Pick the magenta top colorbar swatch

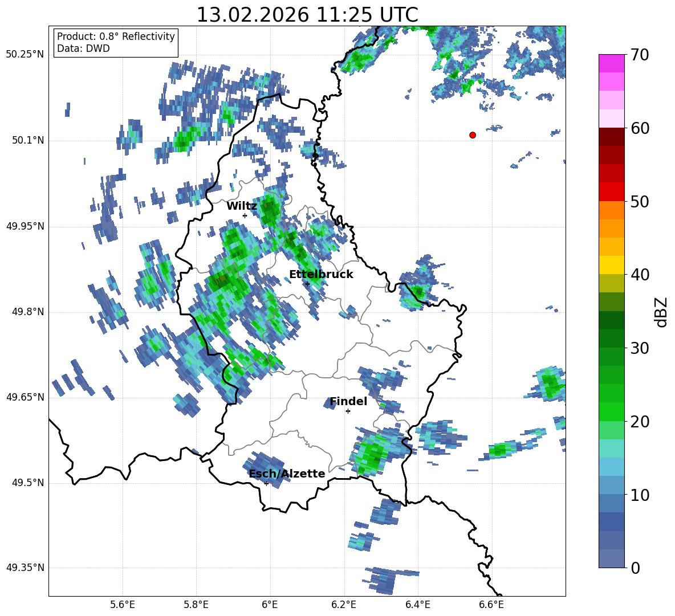tap(611, 63)
